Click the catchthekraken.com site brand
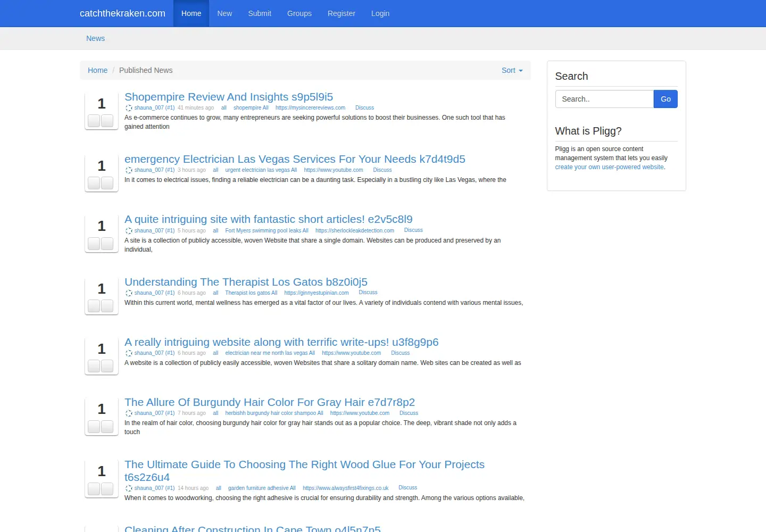The image size is (766, 532). coord(122,13)
